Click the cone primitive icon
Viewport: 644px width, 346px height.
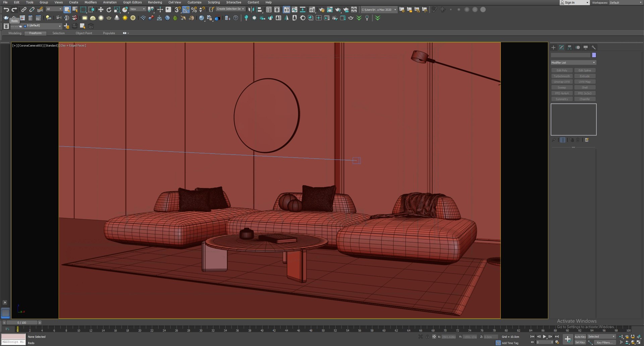pyautogui.click(x=117, y=18)
